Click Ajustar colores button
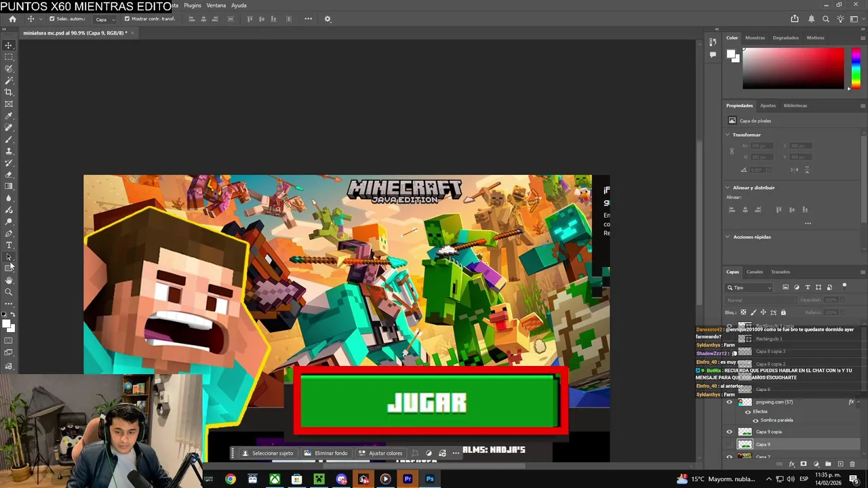 380,453
